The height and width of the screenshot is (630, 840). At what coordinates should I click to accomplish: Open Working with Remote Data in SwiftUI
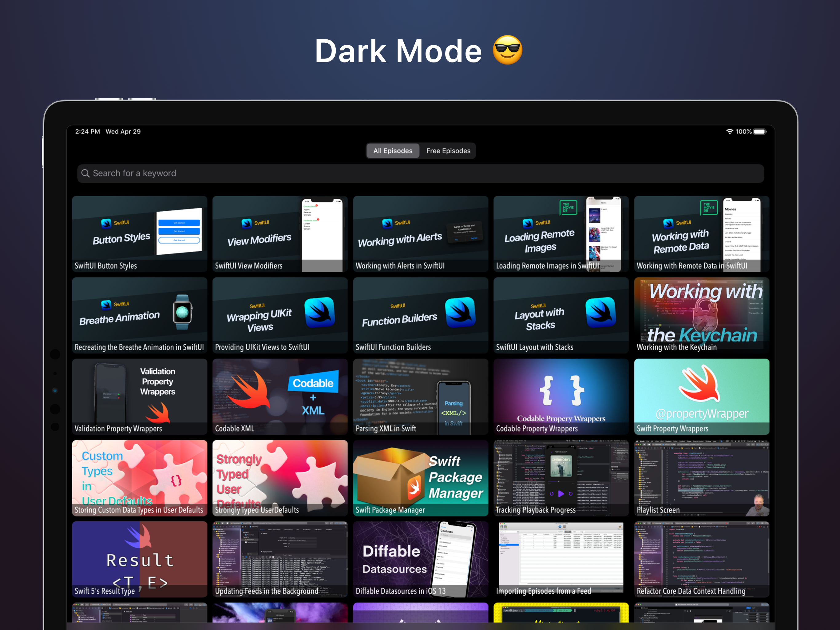702,234
